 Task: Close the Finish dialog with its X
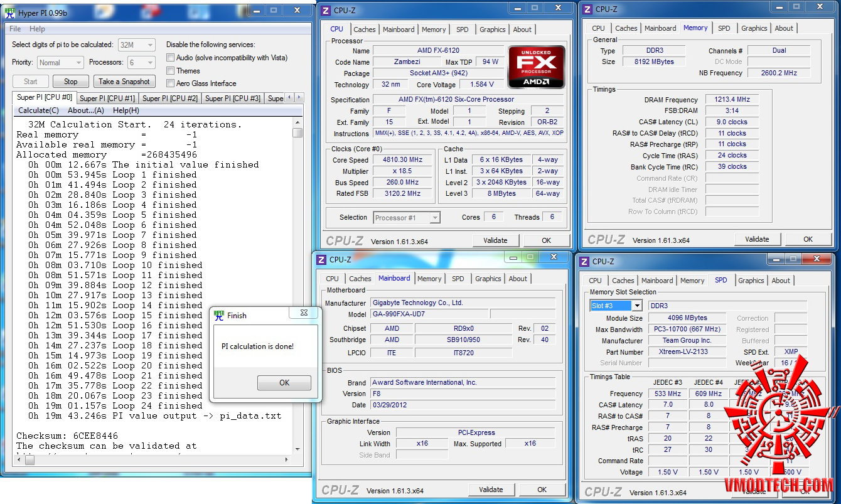pos(304,313)
